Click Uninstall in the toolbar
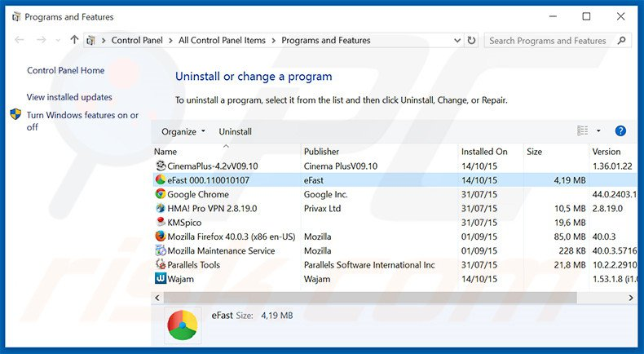The height and width of the screenshot is (354, 644). 235,131
